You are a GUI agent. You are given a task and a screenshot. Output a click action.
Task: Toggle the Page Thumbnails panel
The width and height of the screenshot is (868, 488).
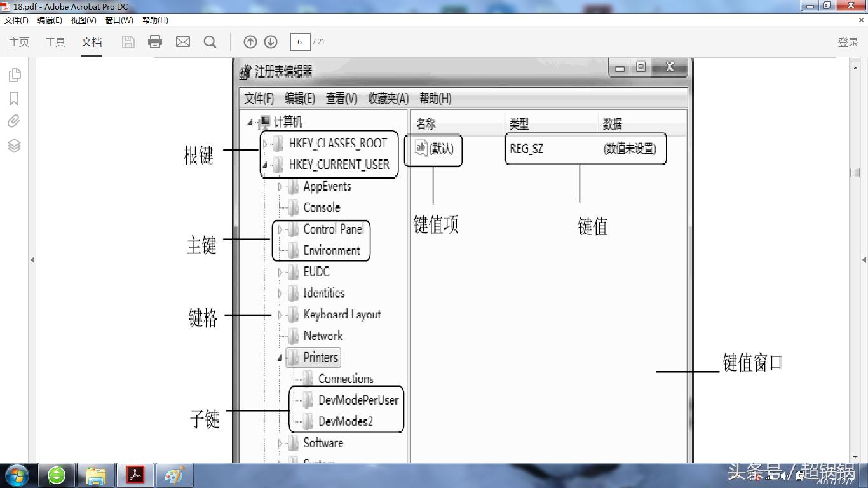14,74
